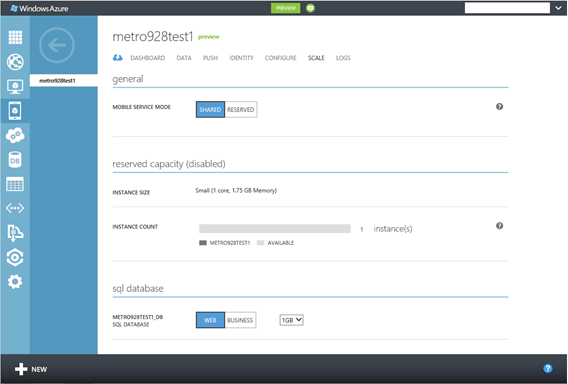
Task: Open SQL Databases DB icon in sidebar
Action: (x=15, y=160)
